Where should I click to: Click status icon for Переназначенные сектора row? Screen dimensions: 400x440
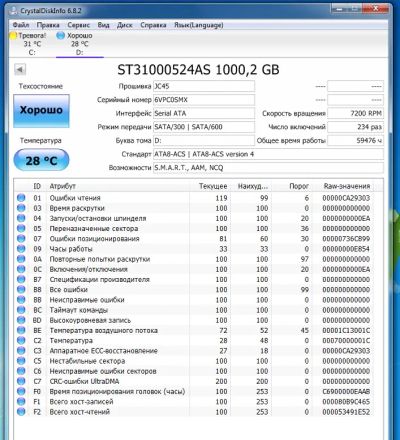[x=21, y=228]
